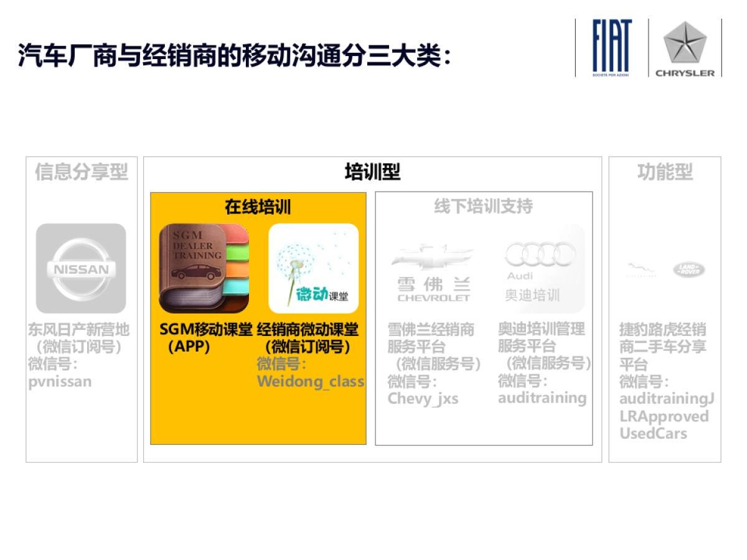Select the Nissan logo icon
Screen dimensions: 747x560
pyautogui.click(x=81, y=268)
